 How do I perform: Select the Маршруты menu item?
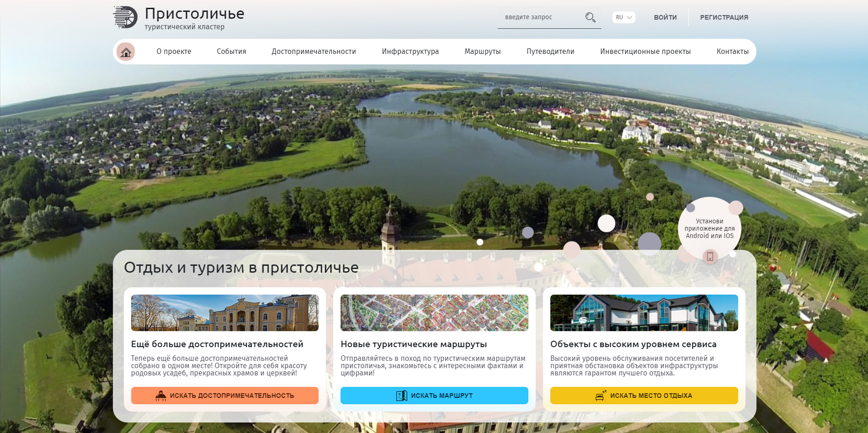pyautogui.click(x=483, y=52)
